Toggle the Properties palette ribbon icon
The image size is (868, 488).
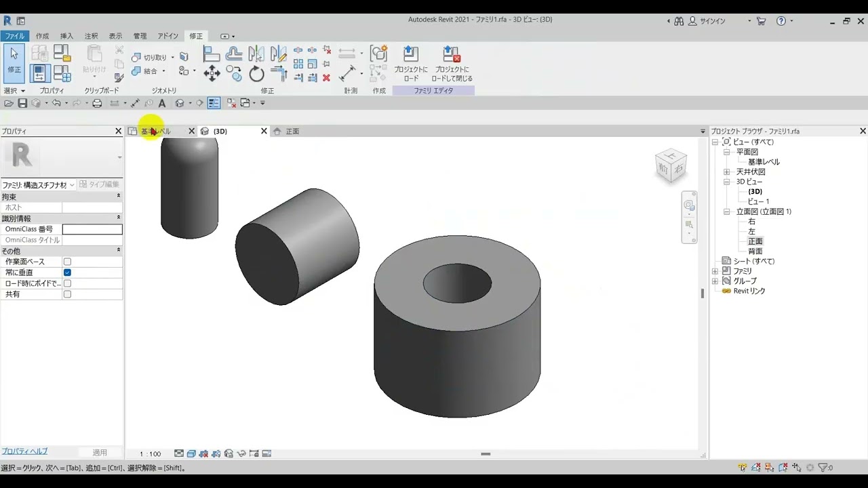pos(40,73)
